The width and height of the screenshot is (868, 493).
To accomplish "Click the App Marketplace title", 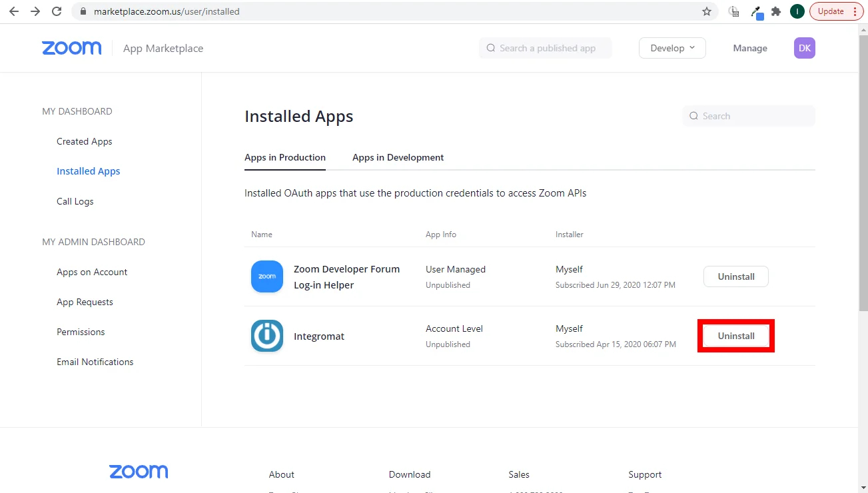I will pyautogui.click(x=163, y=48).
